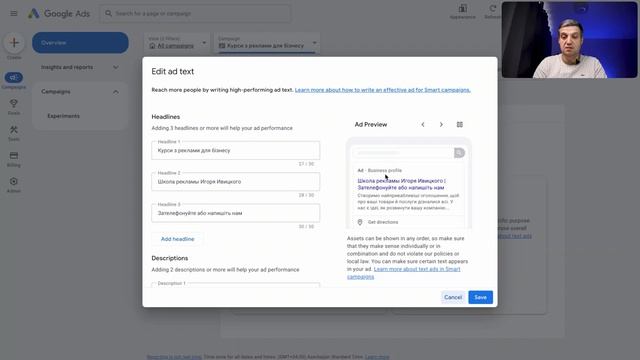
Task: Click the location pin beside Get directions
Action: pyautogui.click(x=360, y=222)
